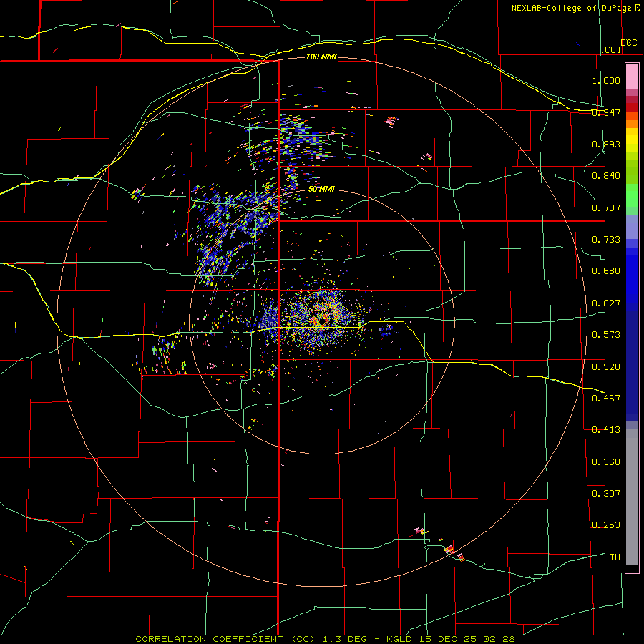This screenshot has width=644, height=644.
Task: Click the 0.573 scale label
Action: 606,335
